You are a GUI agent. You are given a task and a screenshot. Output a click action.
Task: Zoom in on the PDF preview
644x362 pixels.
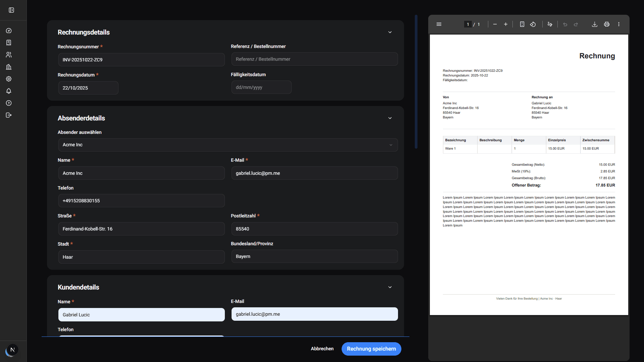pos(506,24)
